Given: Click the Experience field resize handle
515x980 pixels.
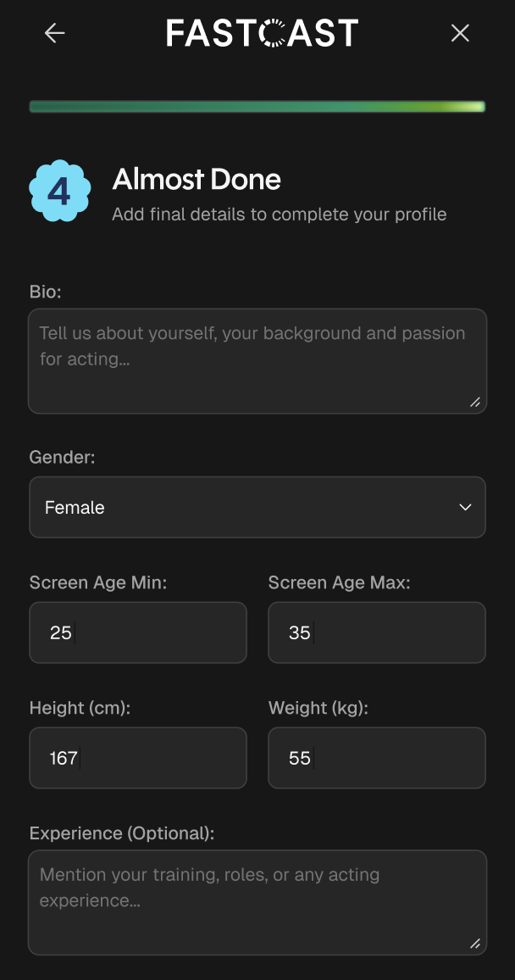Looking at the screenshot, I should [x=475, y=944].
